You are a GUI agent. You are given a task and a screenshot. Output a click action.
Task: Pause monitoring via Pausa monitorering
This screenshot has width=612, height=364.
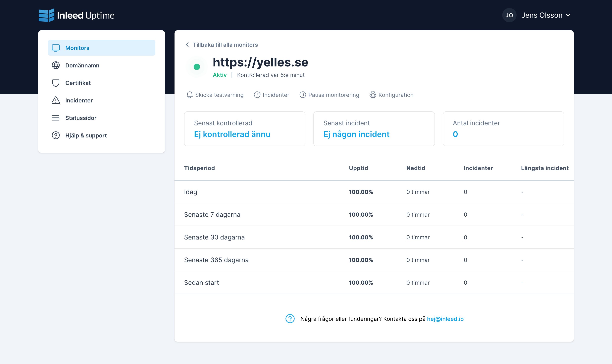[329, 95]
